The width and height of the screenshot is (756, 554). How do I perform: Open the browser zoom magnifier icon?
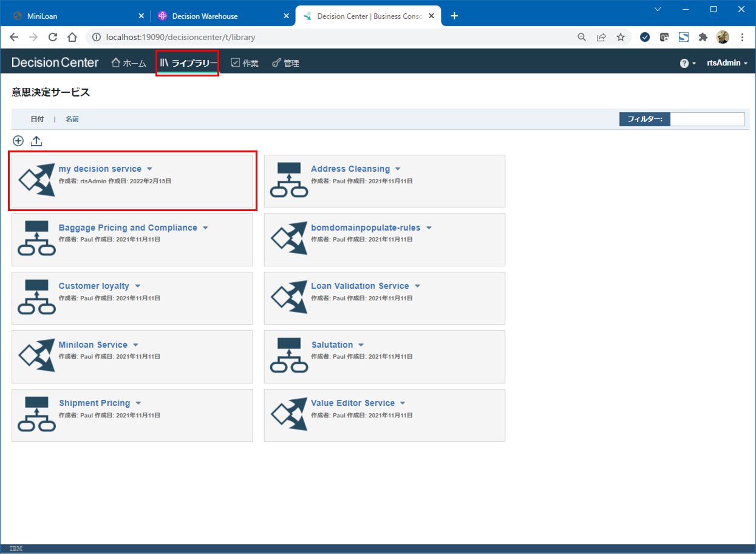click(x=582, y=37)
